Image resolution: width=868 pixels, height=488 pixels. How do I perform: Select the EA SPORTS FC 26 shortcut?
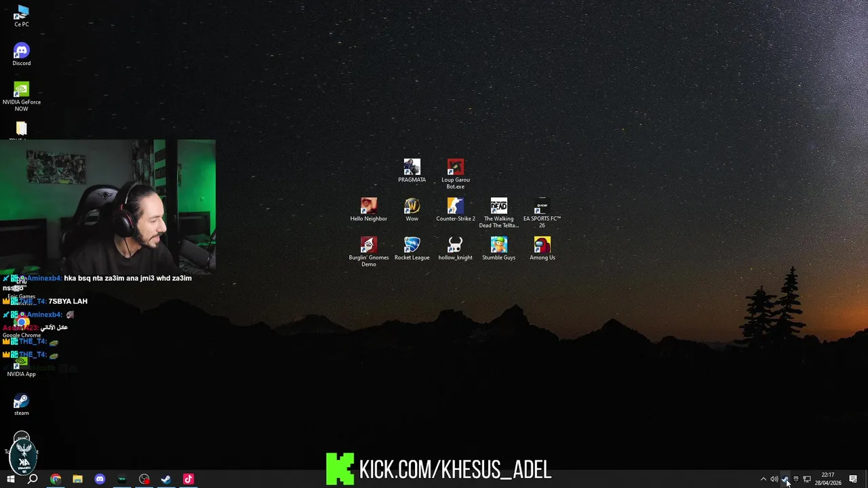tap(542, 213)
